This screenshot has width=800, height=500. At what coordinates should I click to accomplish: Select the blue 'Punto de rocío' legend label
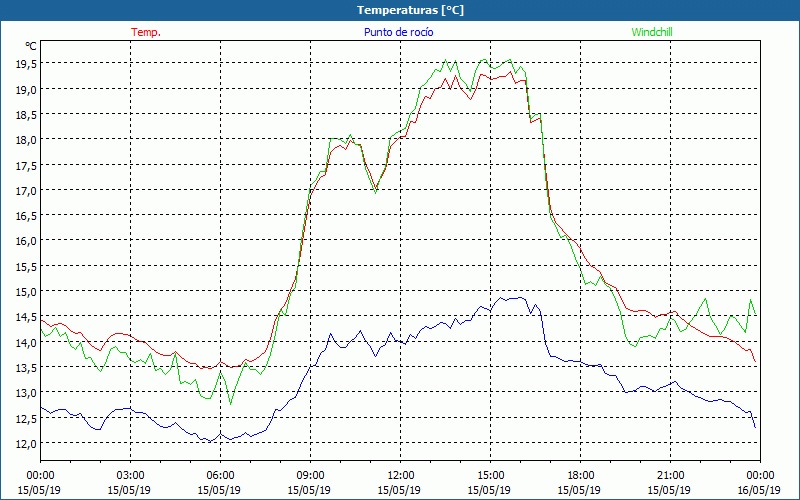[x=398, y=32]
